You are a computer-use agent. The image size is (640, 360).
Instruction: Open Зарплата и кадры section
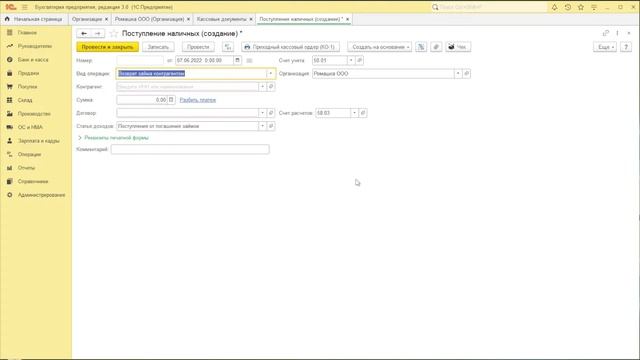point(39,141)
